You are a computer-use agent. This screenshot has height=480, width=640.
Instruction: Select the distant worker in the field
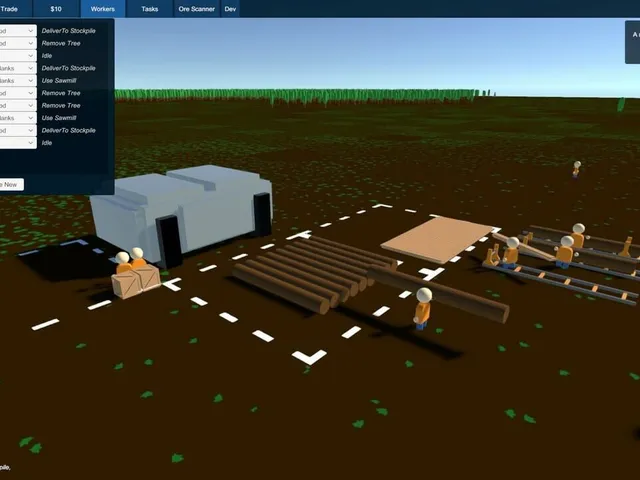576,169
